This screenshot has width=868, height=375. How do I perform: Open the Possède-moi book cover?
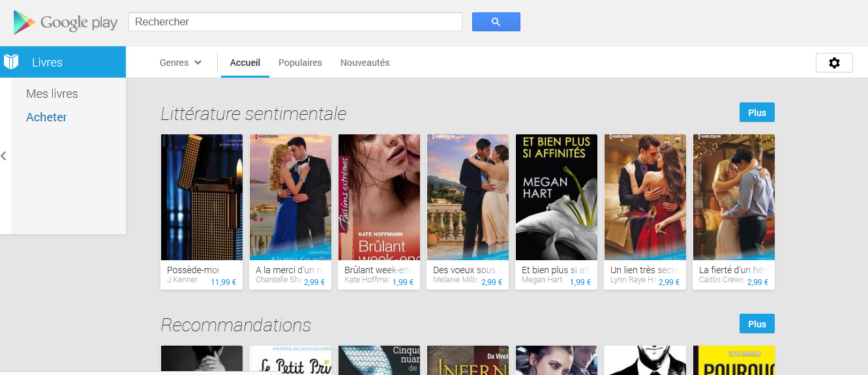[x=202, y=197]
